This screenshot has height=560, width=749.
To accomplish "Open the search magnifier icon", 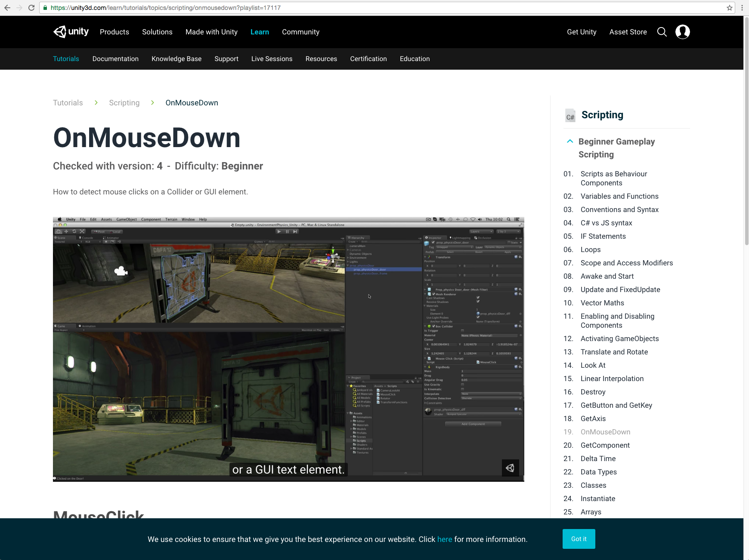I will (662, 32).
